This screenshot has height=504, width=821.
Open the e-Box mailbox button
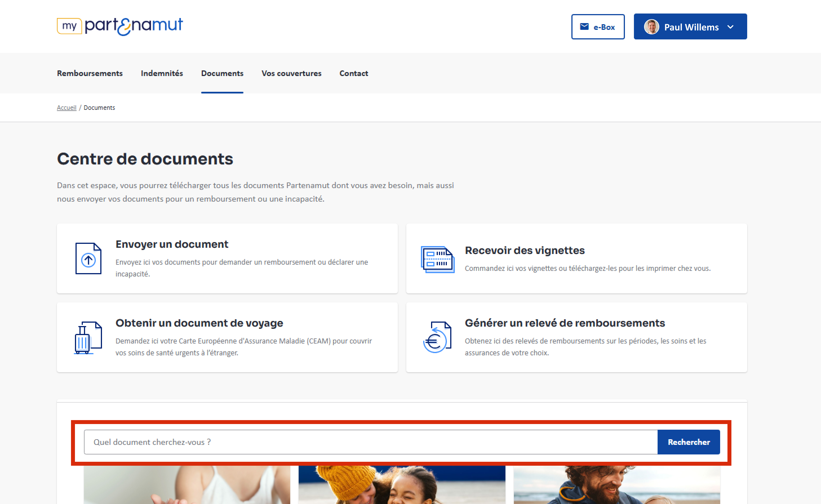point(598,27)
